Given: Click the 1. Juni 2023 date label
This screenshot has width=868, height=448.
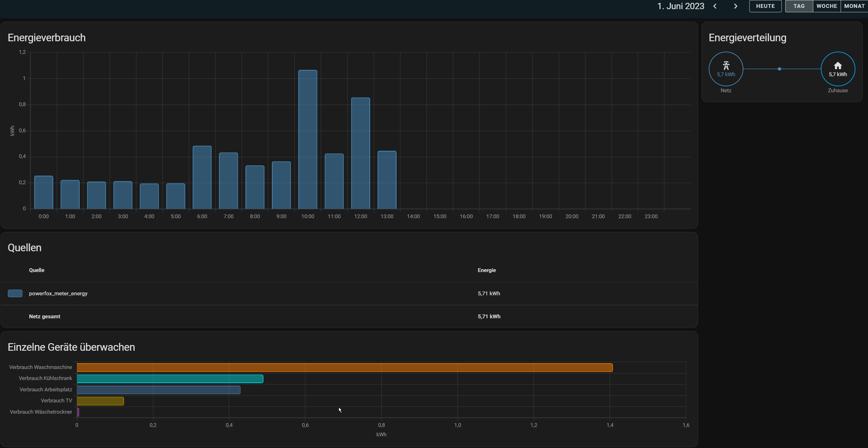Looking at the screenshot, I should click(x=680, y=6).
